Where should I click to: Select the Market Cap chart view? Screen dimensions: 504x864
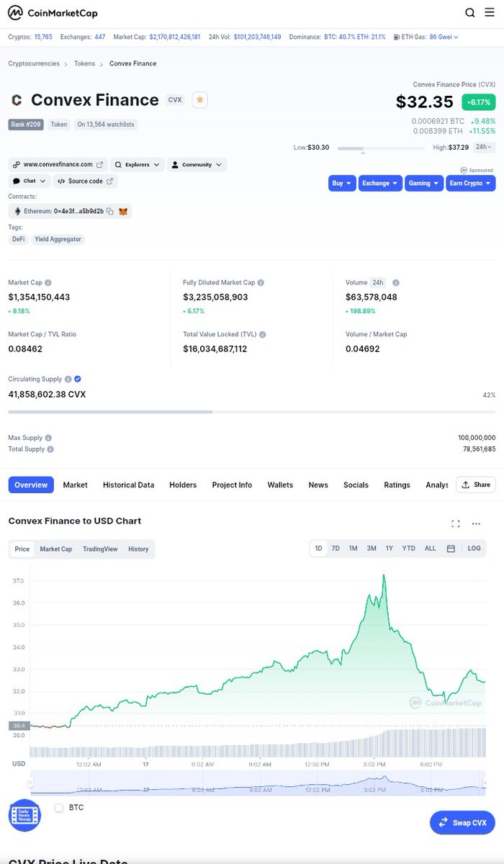[56, 549]
